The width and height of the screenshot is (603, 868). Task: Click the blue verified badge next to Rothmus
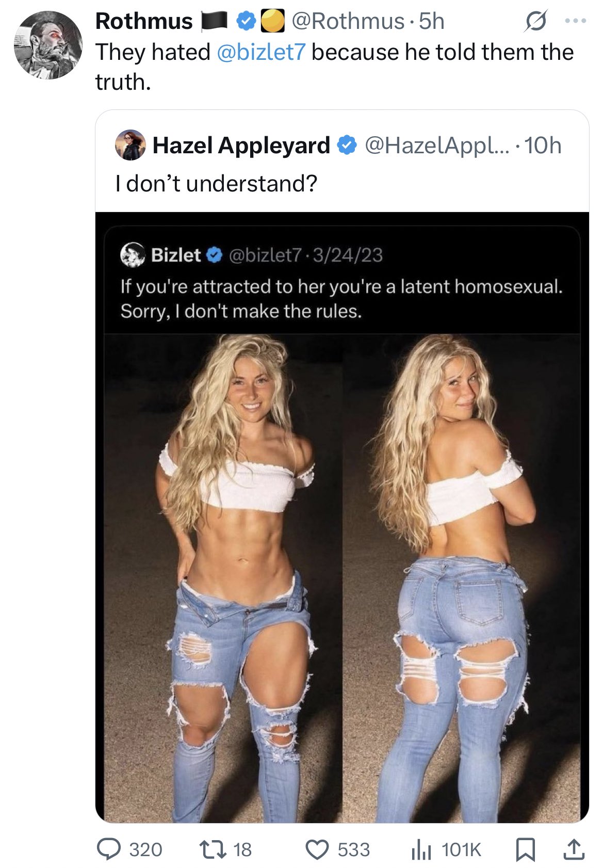click(247, 21)
